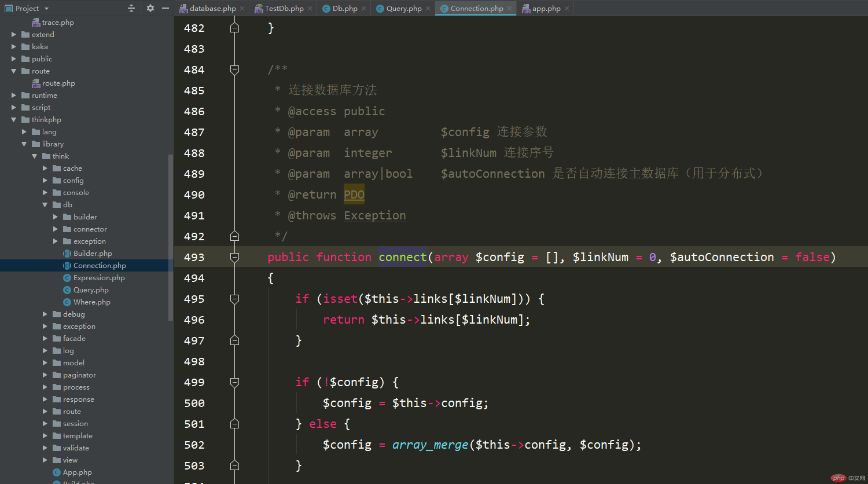Select the Connection.php editor tab
The height and width of the screenshot is (484, 868).
[476, 8]
